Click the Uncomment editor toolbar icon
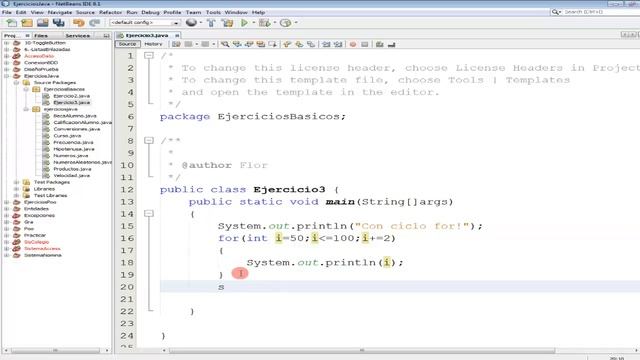This screenshot has height=360, width=640. point(391,44)
